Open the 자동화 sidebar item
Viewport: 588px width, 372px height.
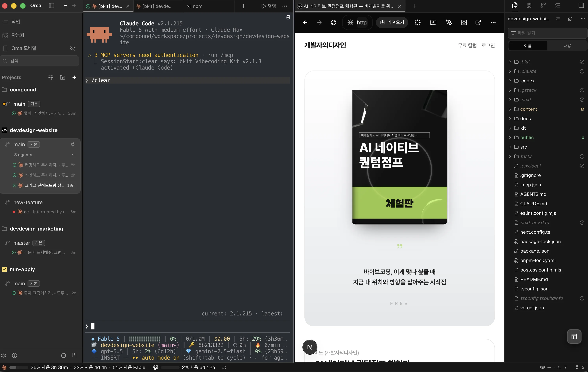pyautogui.click(x=18, y=35)
